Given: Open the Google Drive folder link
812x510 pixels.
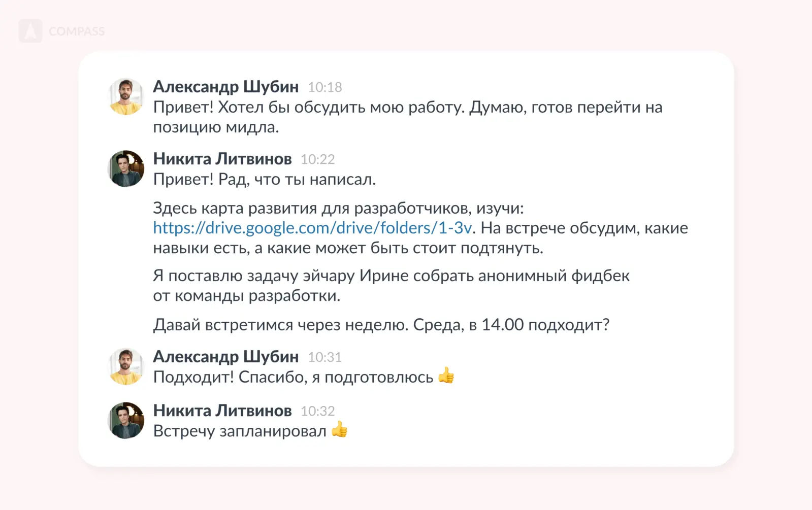Looking at the screenshot, I should pyautogui.click(x=312, y=228).
